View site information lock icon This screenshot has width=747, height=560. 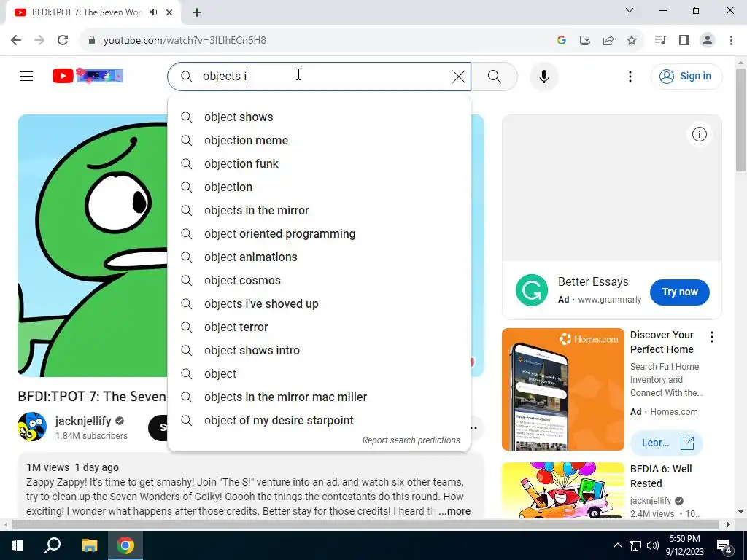click(x=92, y=40)
